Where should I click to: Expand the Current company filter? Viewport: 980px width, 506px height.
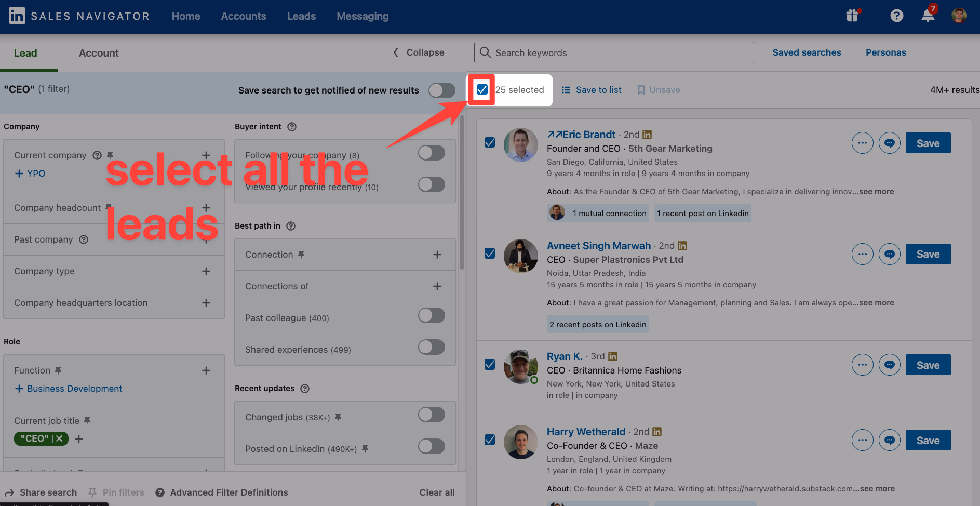point(206,155)
